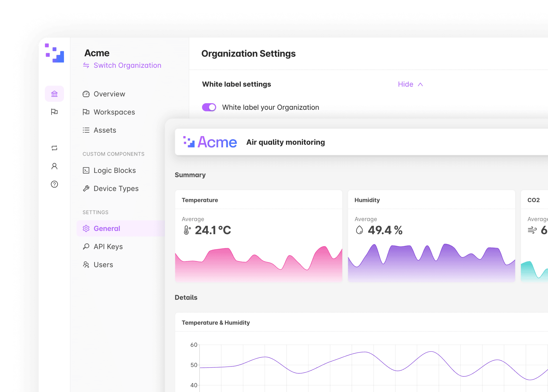Open the Overview menu item

(x=109, y=94)
